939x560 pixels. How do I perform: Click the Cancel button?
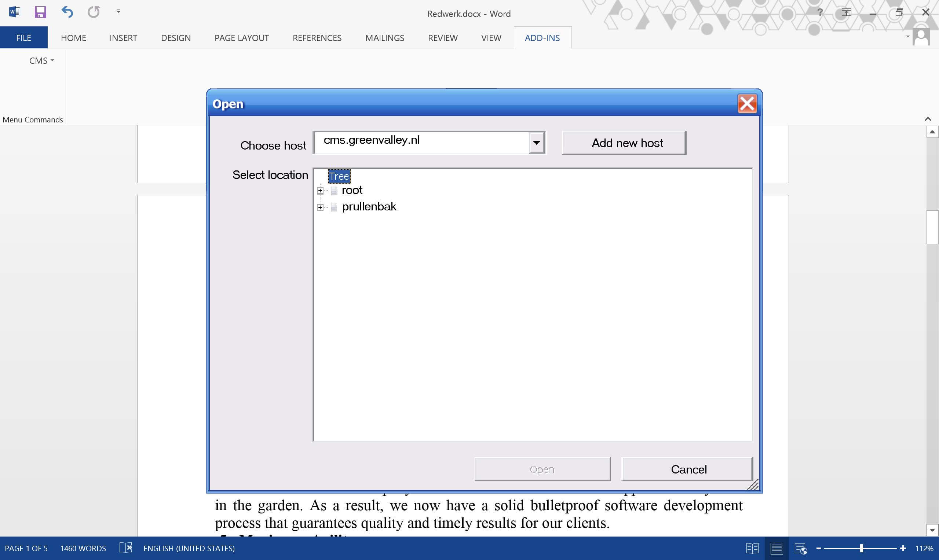click(x=687, y=469)
